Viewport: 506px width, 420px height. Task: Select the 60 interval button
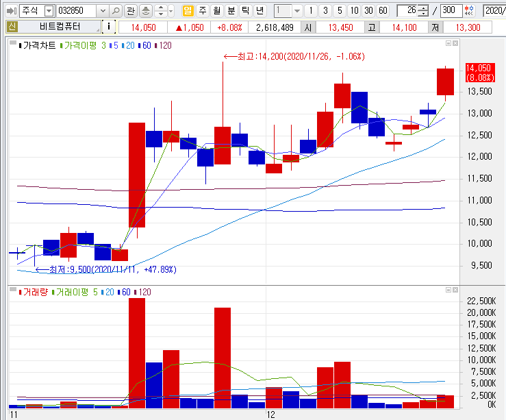pyautogui.click(x=383, y=11)
